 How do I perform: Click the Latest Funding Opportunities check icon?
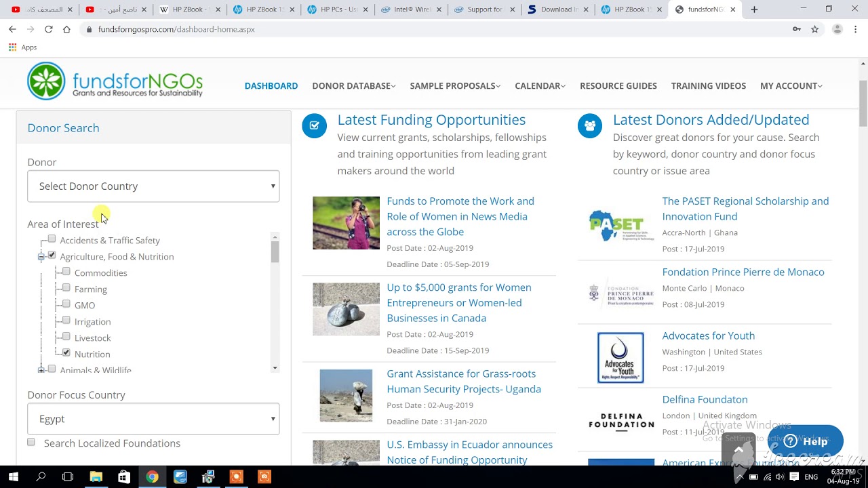[314, 125]
